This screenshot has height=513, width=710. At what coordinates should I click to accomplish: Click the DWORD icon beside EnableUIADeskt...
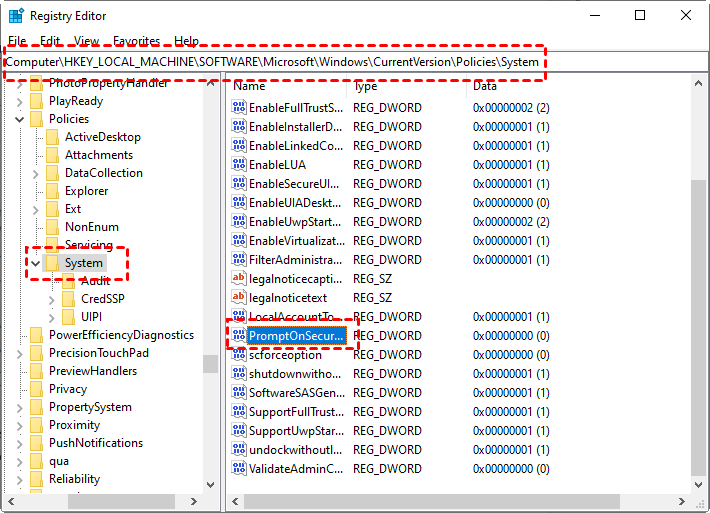click(239, 203)
